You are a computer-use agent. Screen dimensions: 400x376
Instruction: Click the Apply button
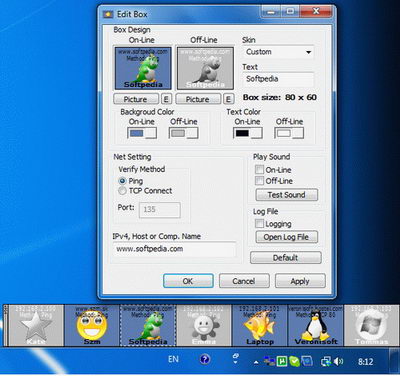[300, 281]
